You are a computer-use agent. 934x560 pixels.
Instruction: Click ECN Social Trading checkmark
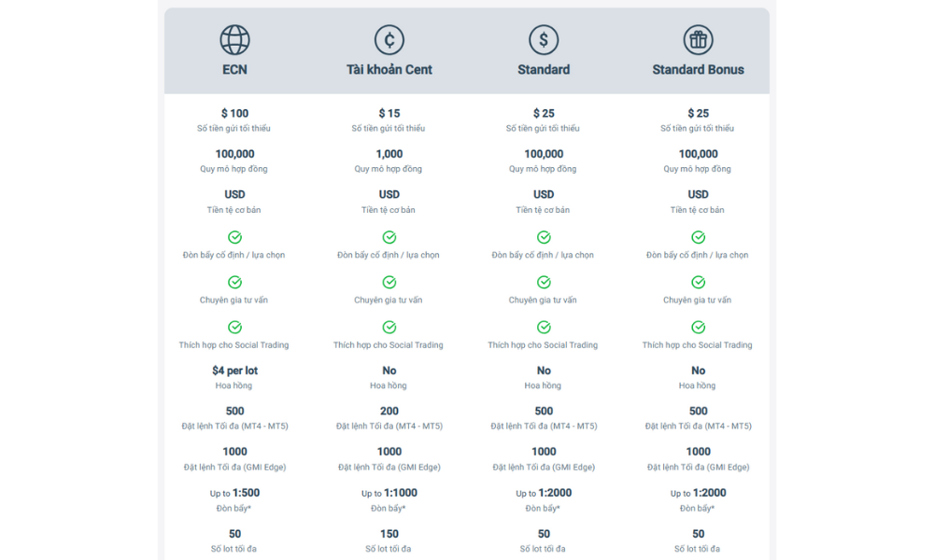tap(234, 327)
